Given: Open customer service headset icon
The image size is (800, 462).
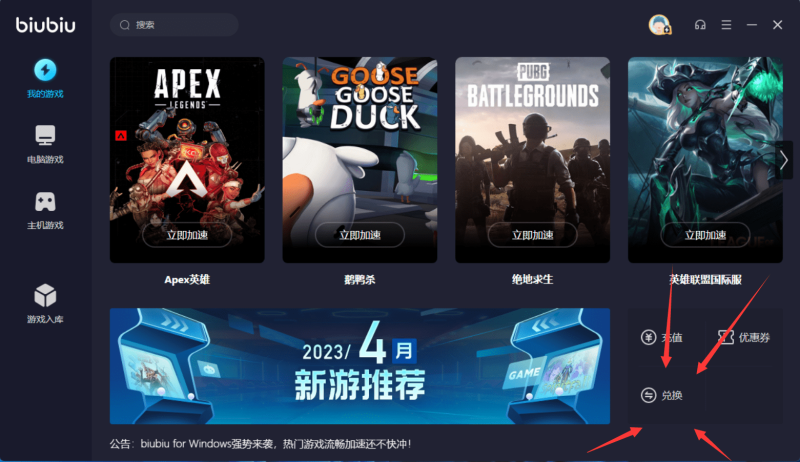Looking at the screenshot, I should coord(700,24).
